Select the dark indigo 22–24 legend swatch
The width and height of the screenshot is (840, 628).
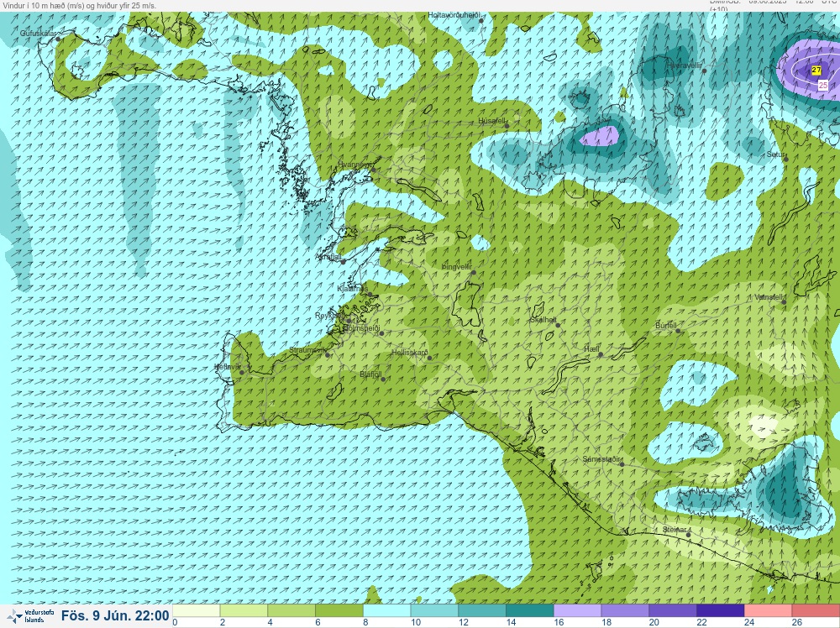click(721, 611)
